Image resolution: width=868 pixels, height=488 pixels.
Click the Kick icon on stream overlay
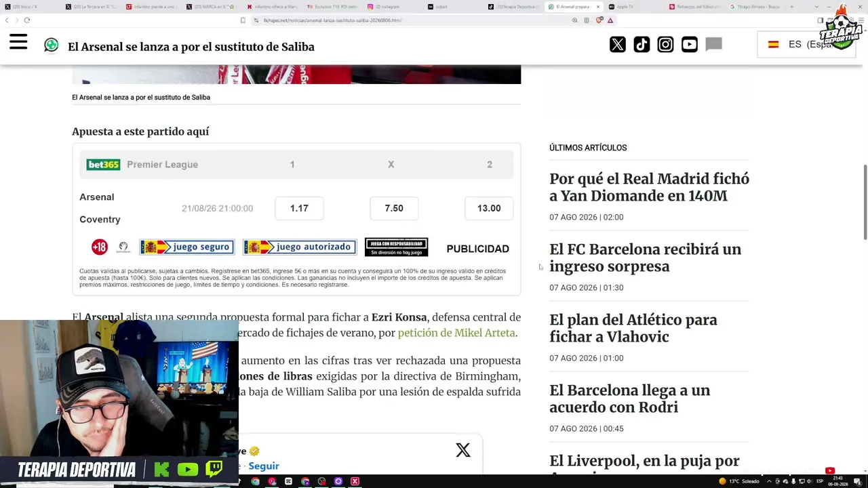161,469
